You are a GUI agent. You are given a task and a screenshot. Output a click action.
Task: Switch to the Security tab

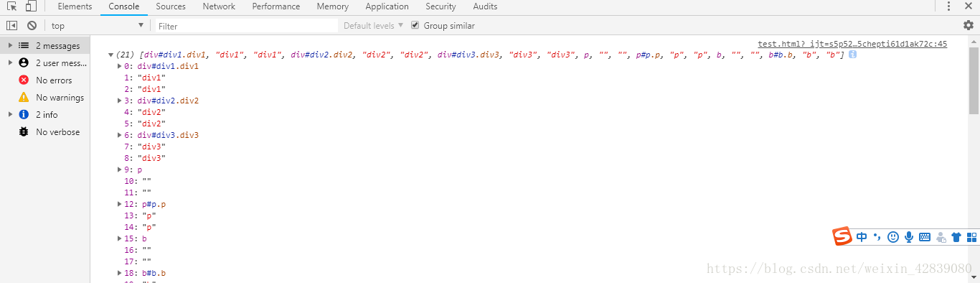pyautogui.click(x=440, y=6)
